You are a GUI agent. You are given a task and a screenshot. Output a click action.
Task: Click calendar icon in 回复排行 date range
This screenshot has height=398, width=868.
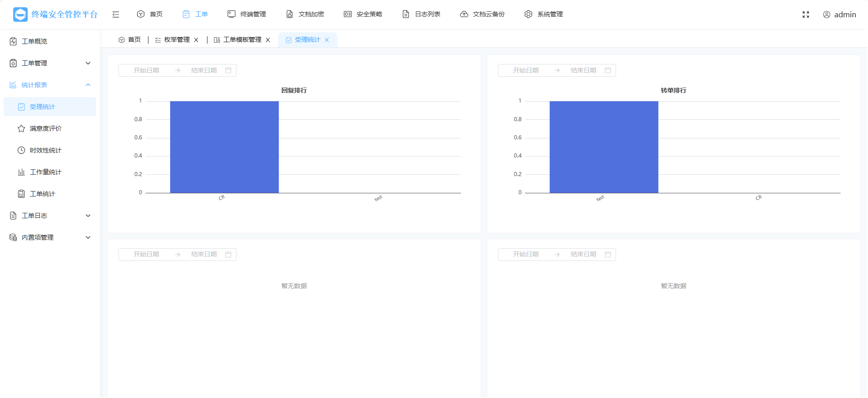[228, 70]
